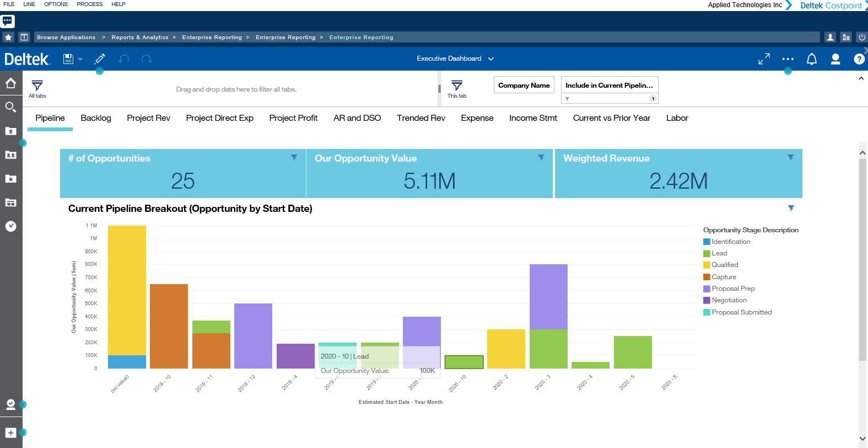The width and height of the screenshot is (868, 448).
Task: Open the more options ellipsis menu
Action: (788, 59)
